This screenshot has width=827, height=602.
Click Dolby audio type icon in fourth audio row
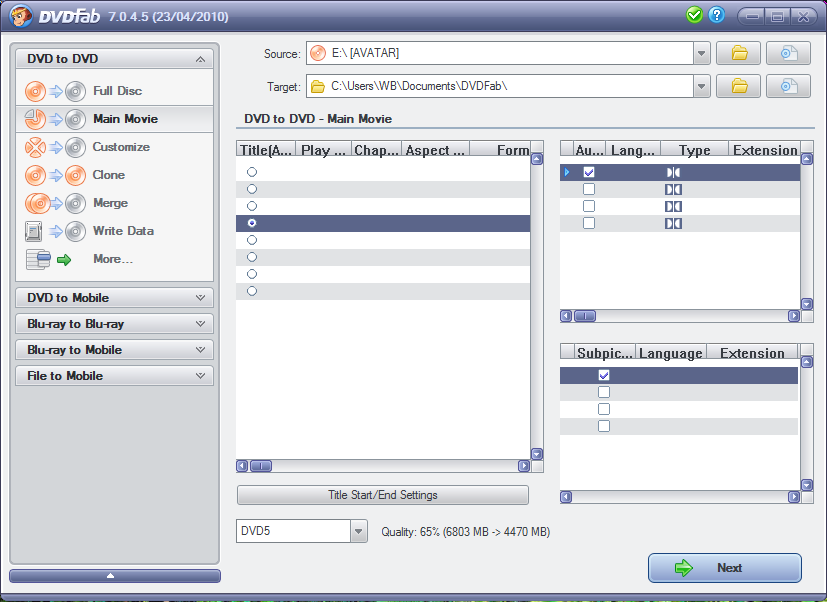point(673,224)
